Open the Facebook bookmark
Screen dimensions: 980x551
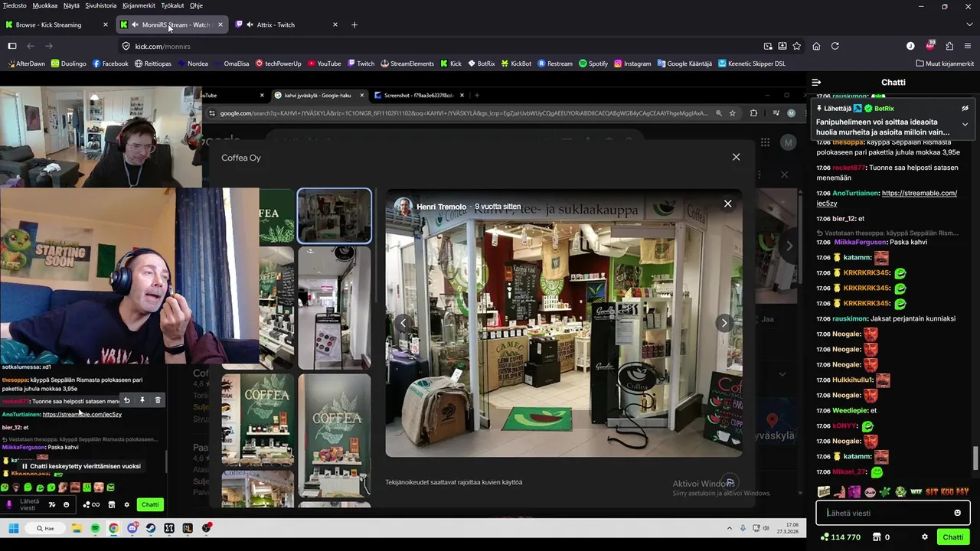point(110,64)
